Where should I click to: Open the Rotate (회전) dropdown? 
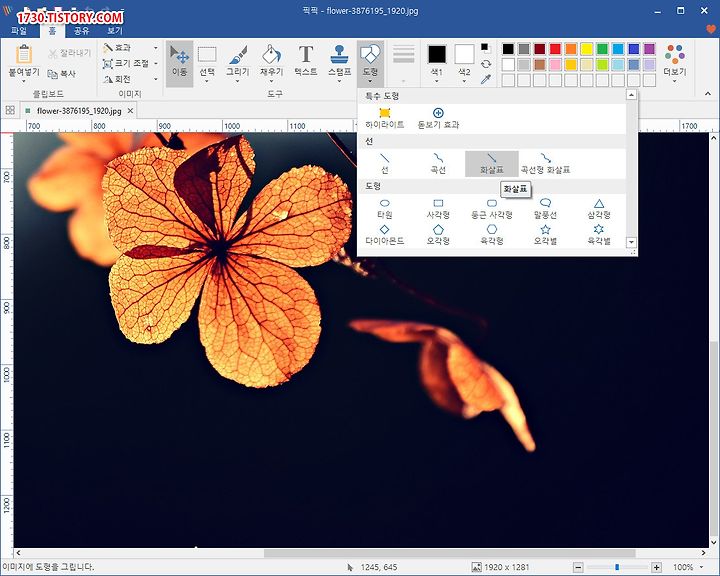pos(130,79)
